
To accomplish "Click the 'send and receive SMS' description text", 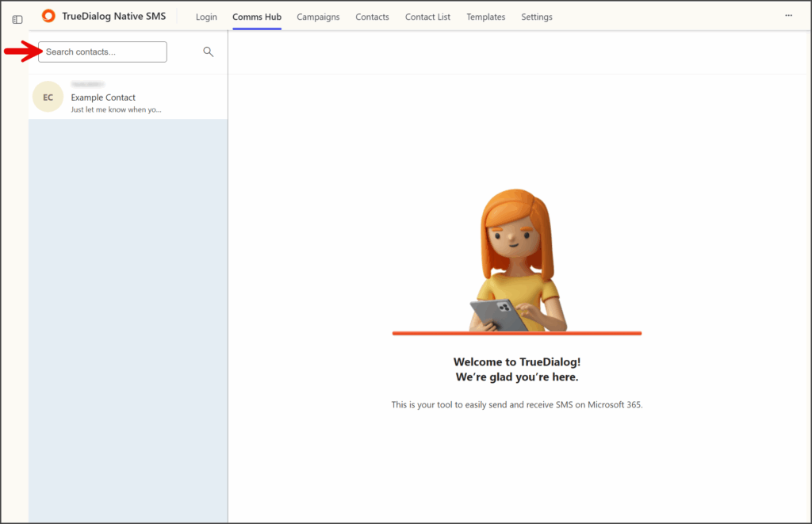I will coord(517,405).
